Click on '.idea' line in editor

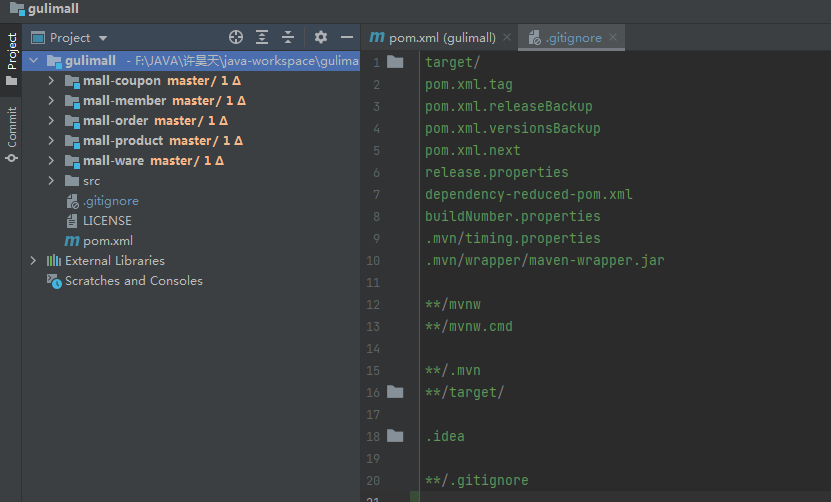pyautogui.click(x=445, y=437)
